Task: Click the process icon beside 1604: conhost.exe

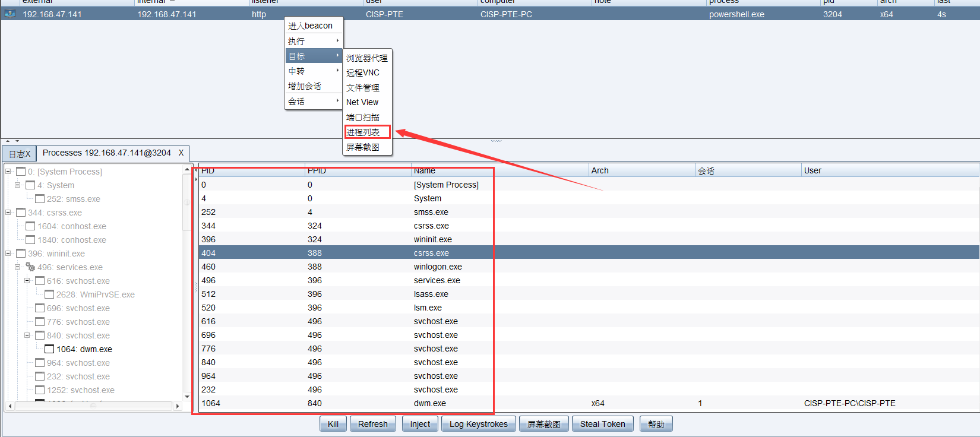Action: (x=30, y=226)
